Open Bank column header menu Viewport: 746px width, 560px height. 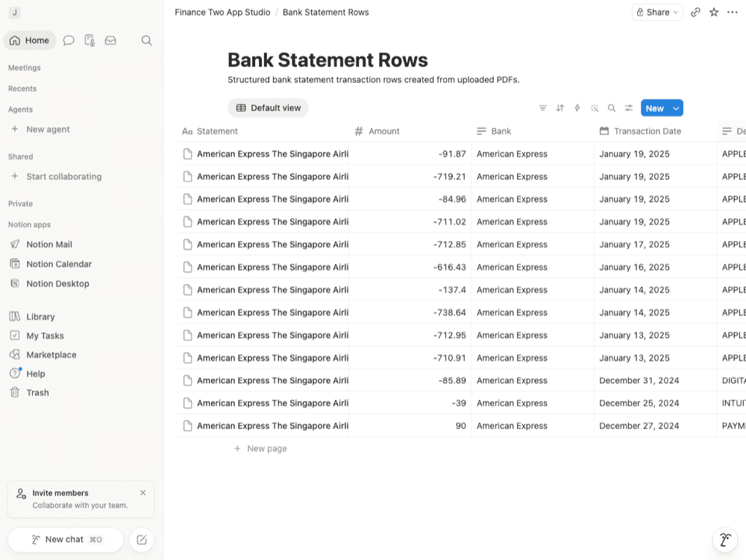coord(533,131)
